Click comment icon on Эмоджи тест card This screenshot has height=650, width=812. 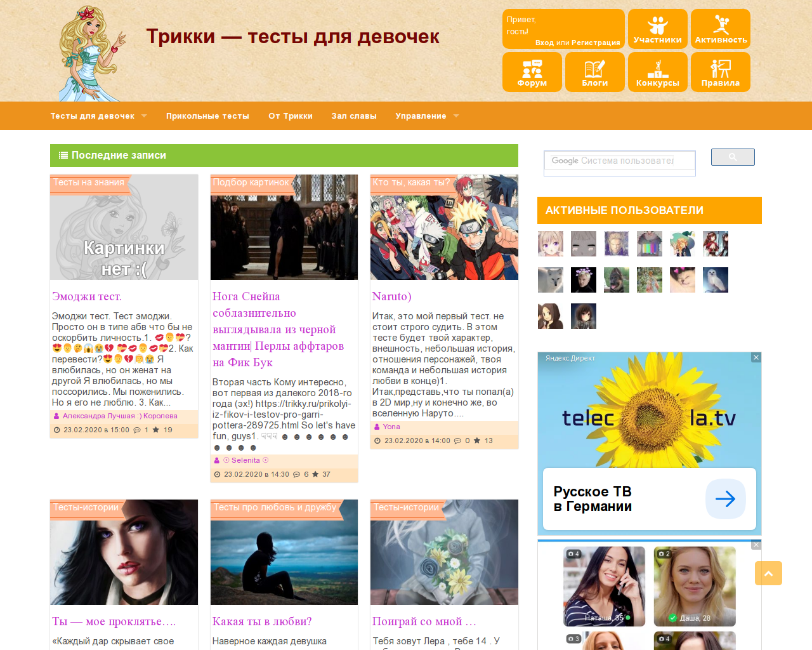coord(137,430)
